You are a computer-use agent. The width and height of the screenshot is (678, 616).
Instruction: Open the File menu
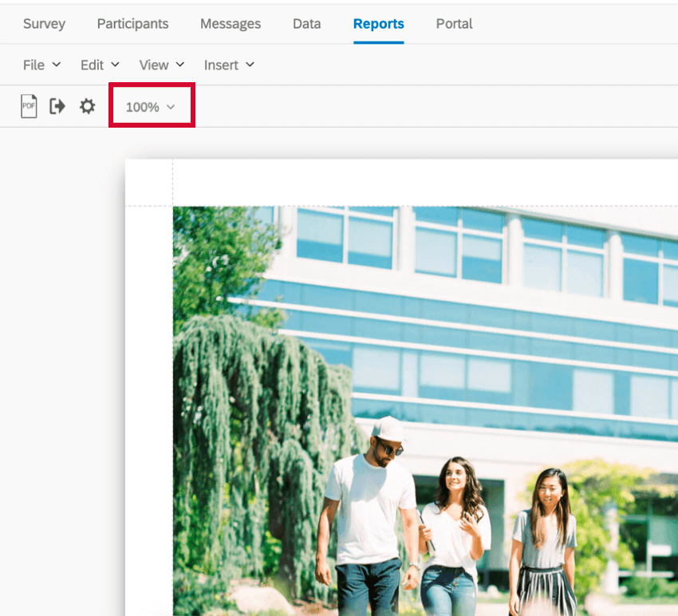(34, 65)
